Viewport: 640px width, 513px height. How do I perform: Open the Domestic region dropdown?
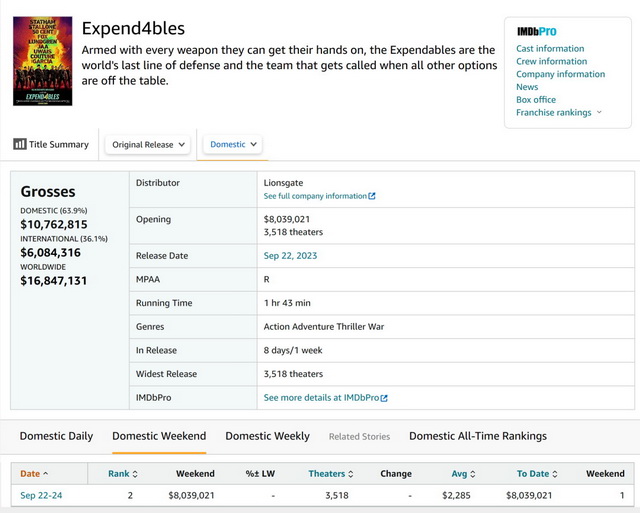point(234,144)
